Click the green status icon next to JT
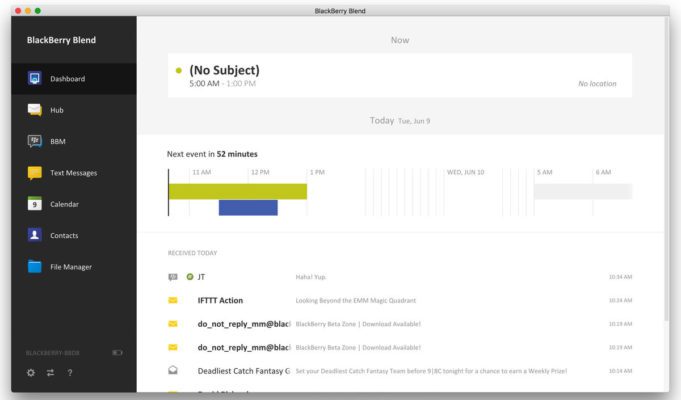Image resolution: width=681 pixels, height=400 pixels. 190,277
